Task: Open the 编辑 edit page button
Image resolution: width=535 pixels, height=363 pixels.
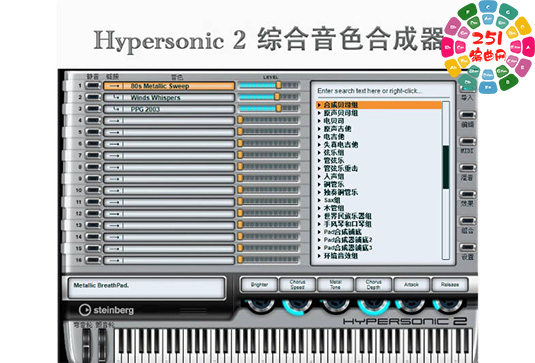Action: pos(467,115)
